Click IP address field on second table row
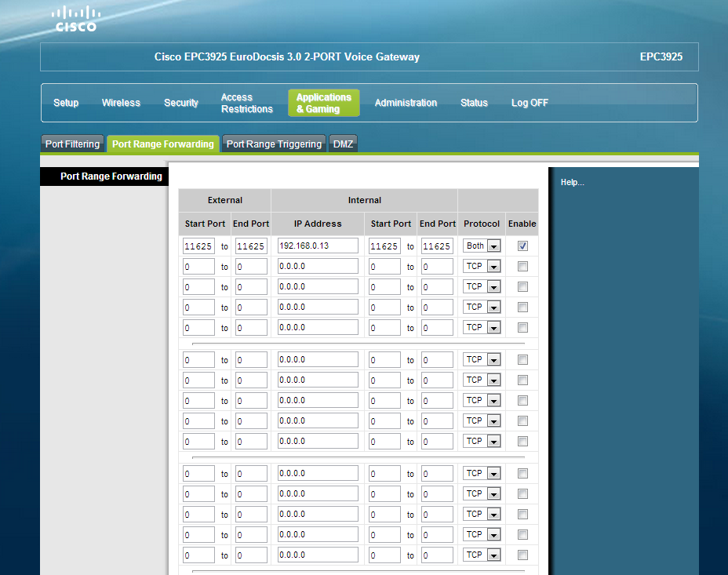Screen dimensions: 728x575 [x=318, y=266]
